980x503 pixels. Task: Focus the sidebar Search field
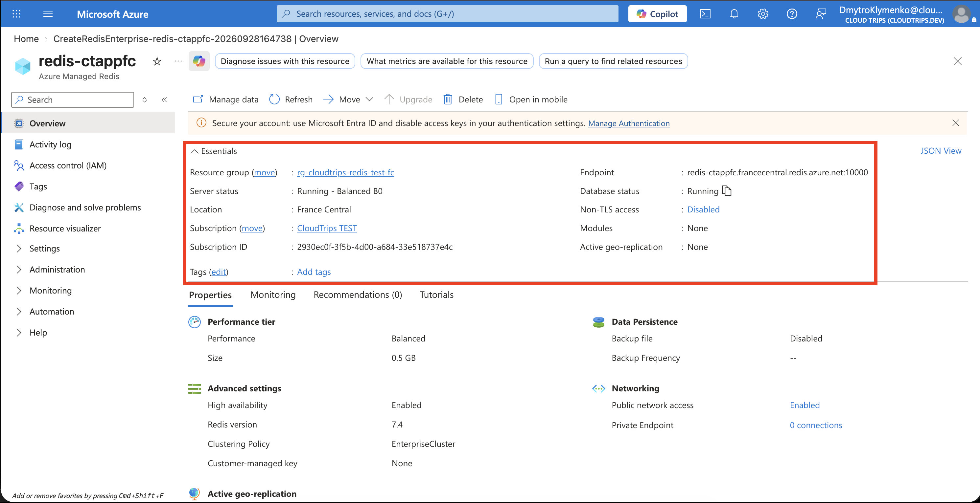pos(73,99)
